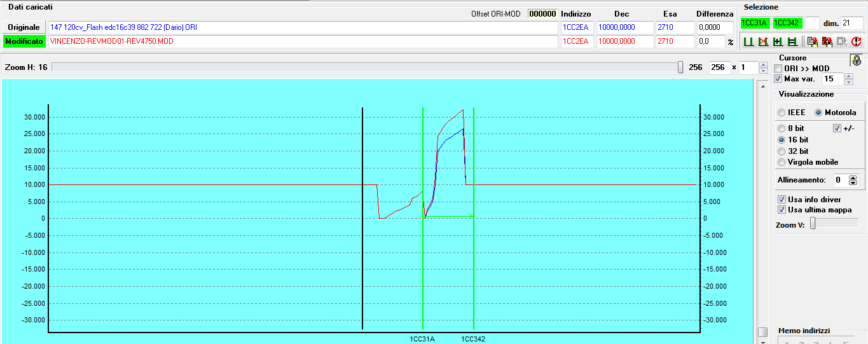This screenshot has height=344, width=868.
Task: Click the Allineamento spinner control
Action: (853, 181)
